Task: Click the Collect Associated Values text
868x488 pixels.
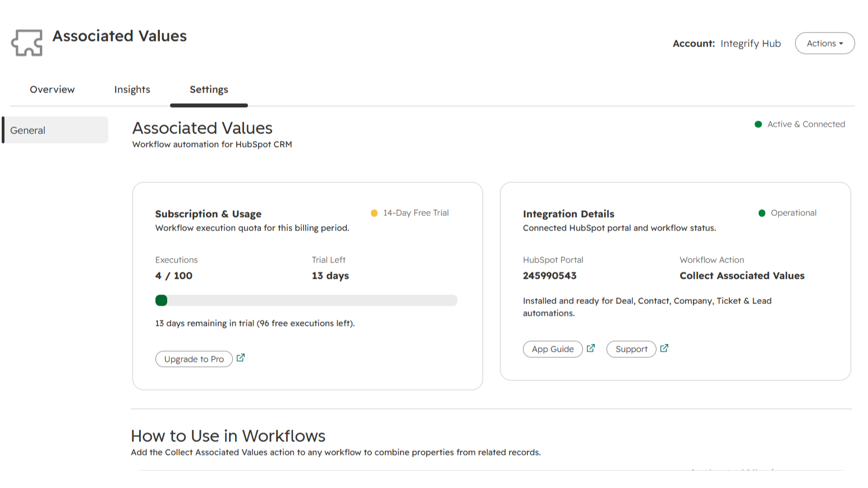Action: point(742,276)
